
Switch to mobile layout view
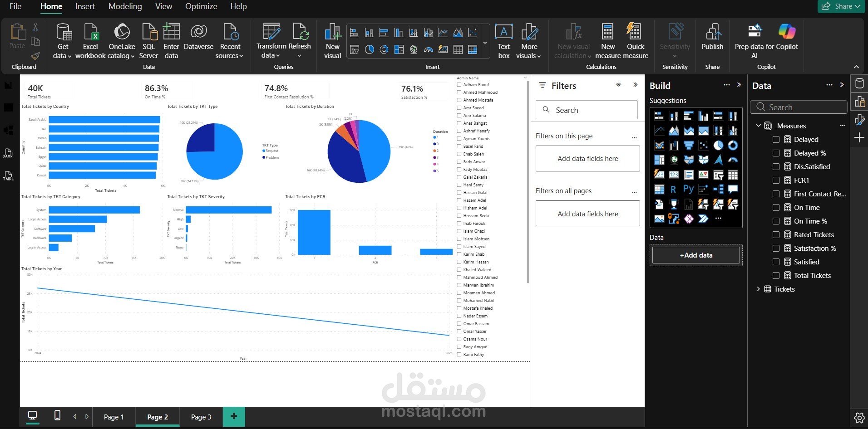point(57,416)
